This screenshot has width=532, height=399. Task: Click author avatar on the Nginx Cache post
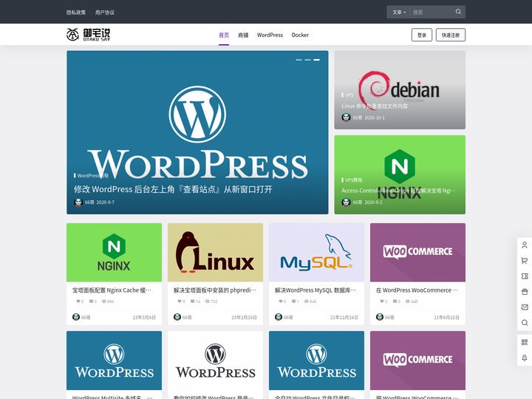click(x=76, y=317)
